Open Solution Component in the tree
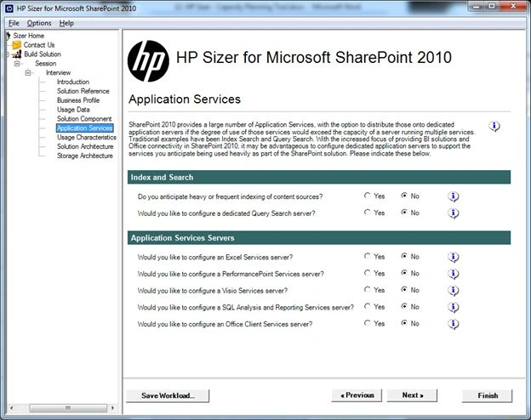531x420 pixels. (84, 119)
